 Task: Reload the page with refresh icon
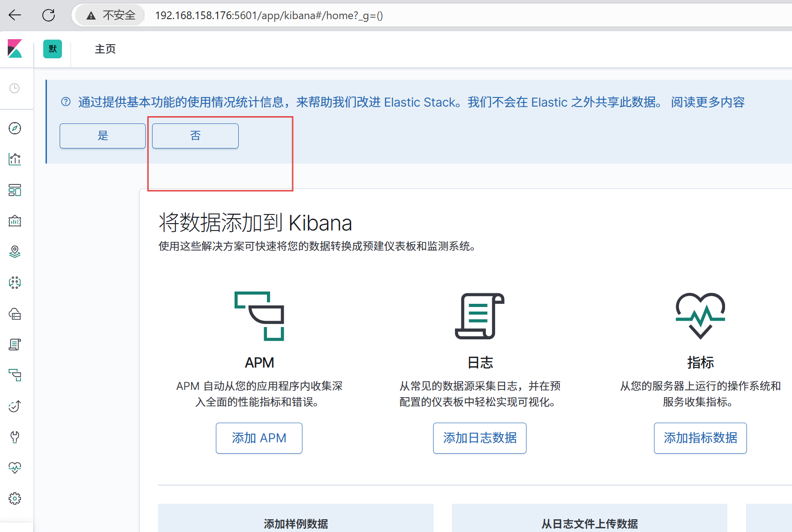point(48,15)
